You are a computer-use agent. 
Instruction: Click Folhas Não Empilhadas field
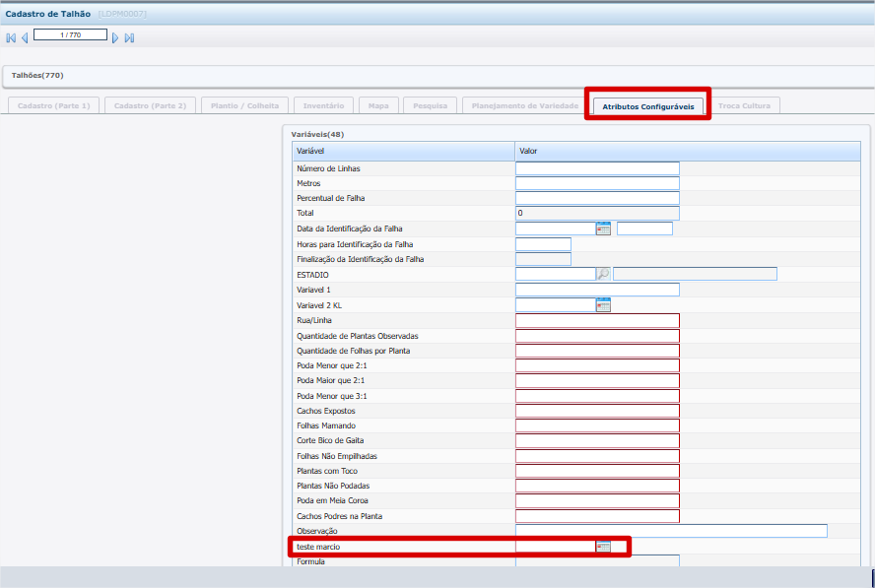tap(597, 456)
